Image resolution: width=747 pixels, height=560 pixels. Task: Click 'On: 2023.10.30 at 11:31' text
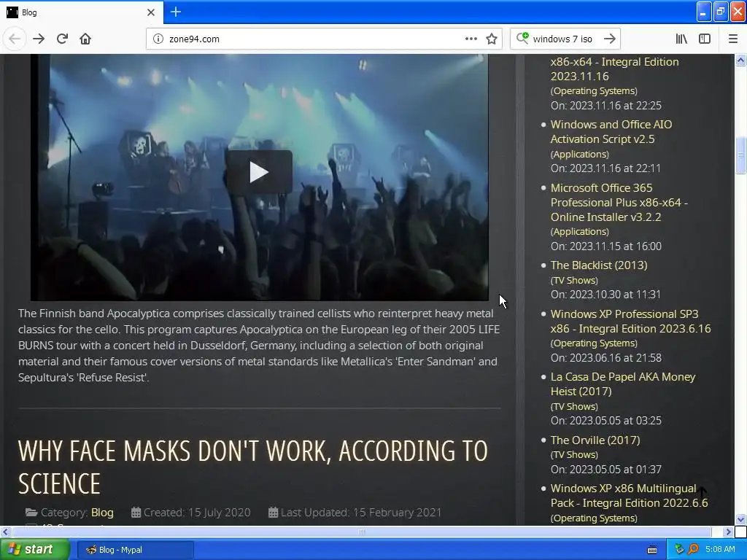tap(605, 295)
